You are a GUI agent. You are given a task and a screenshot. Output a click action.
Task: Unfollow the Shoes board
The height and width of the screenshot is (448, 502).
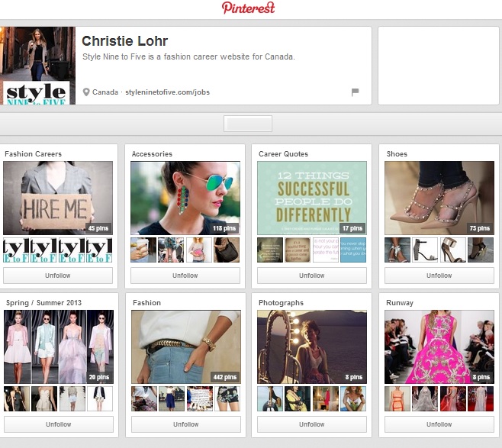click(x=439, y=276)
